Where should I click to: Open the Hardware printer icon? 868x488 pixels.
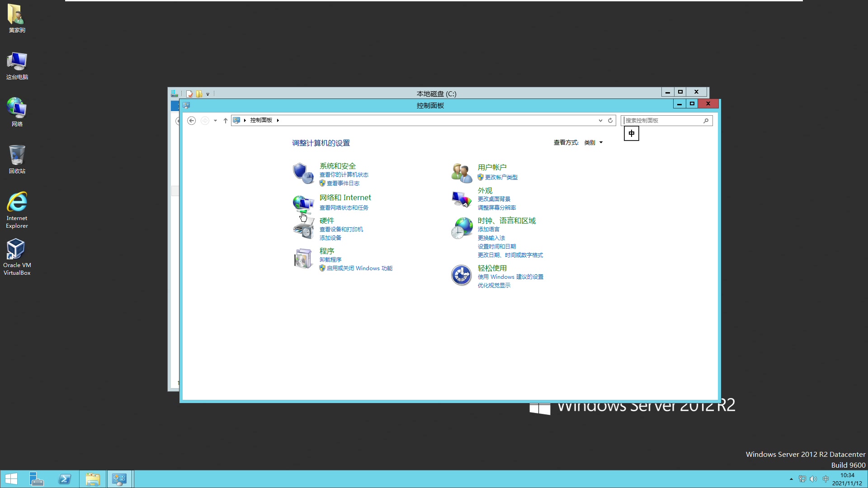coord(303,229)
